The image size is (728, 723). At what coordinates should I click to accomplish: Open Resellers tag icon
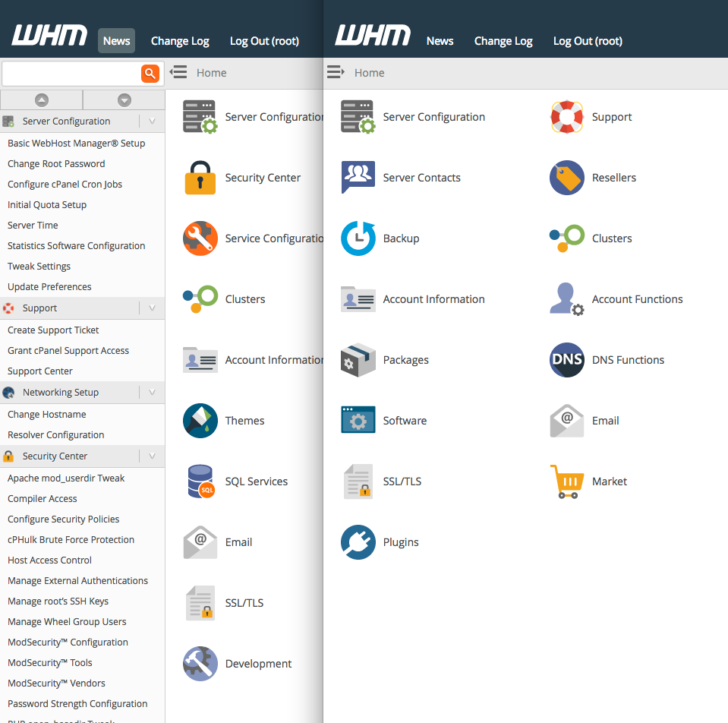tap(567, 178)
